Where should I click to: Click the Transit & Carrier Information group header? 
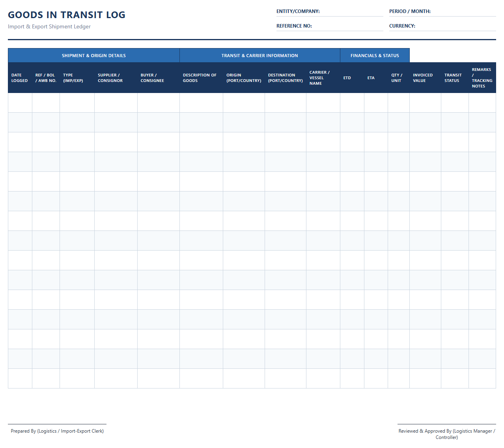pos(260,56)
